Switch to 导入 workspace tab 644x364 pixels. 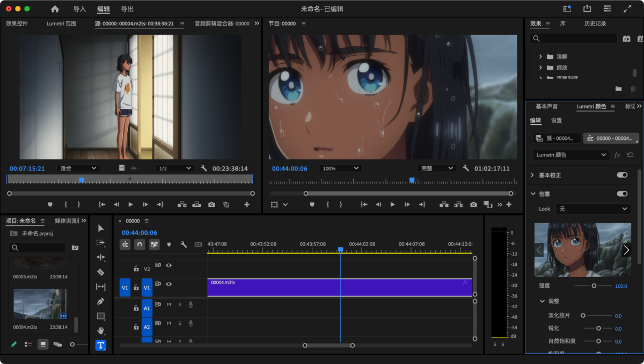click(x=79, y=9)
